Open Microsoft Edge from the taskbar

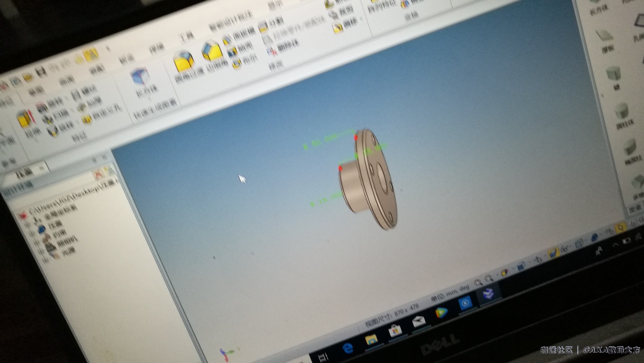point(347,348)
